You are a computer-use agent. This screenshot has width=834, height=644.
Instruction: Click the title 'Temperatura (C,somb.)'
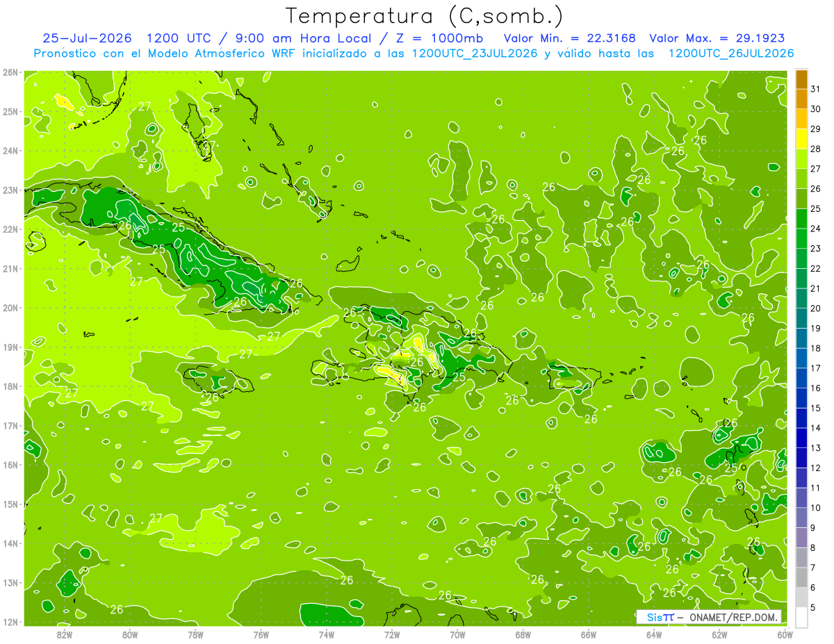(x=425, y=15)
